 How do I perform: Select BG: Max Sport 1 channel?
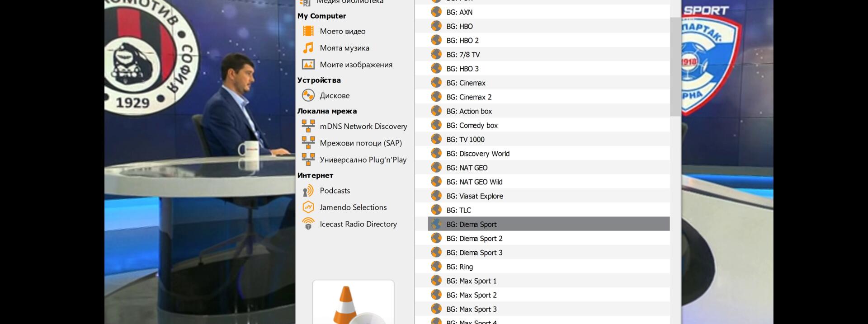[471, 281]
